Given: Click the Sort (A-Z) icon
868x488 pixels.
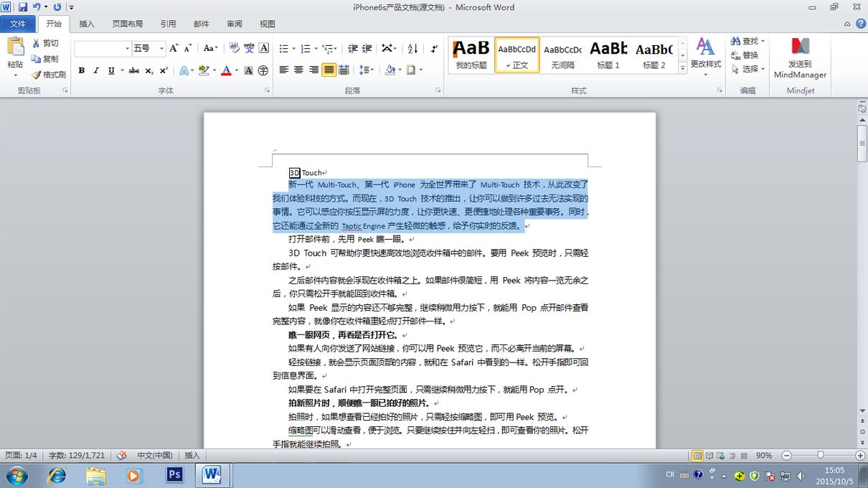Looking at the screenshot, I should click(x=412, y=48).
